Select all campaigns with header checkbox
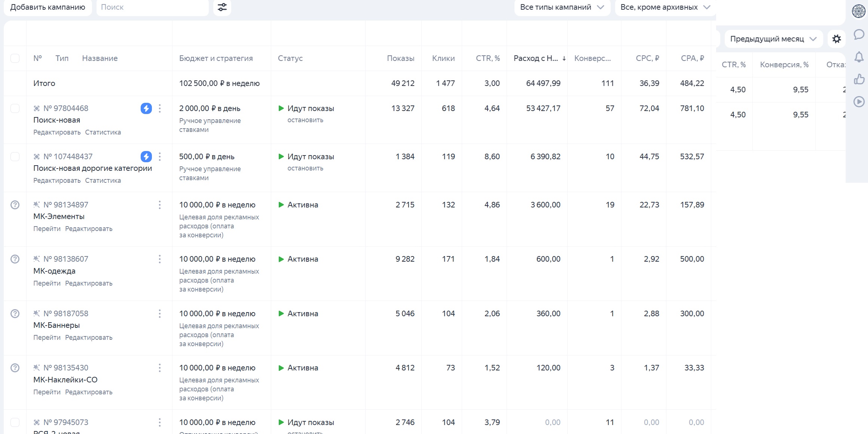868x434 pixels. click(x=15, y=58)
